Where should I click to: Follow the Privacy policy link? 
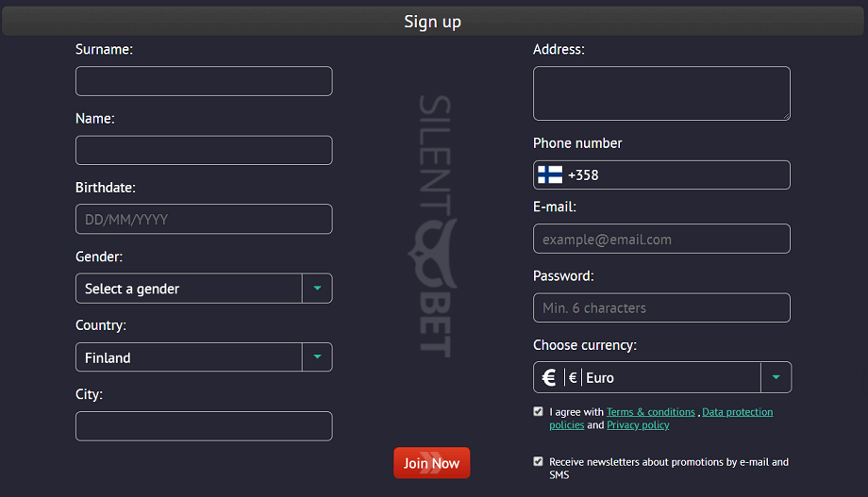click(x=638, y=425)
